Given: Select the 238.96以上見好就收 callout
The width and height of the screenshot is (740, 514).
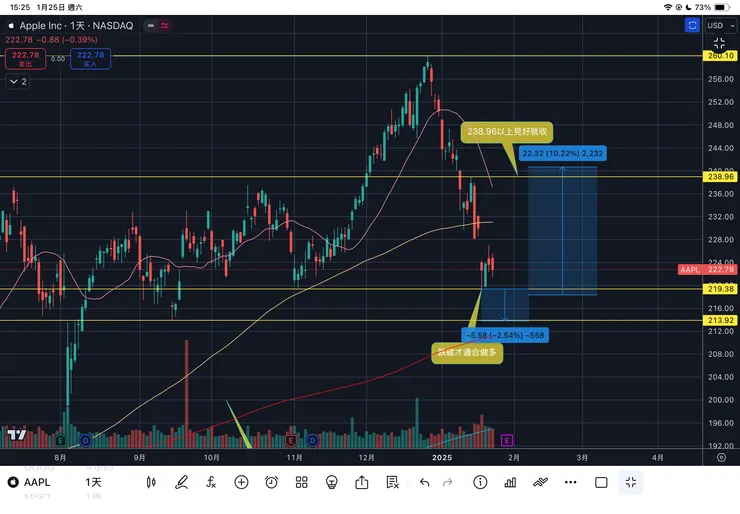Looking at the screenshot, I should click(x=507, y=132).
